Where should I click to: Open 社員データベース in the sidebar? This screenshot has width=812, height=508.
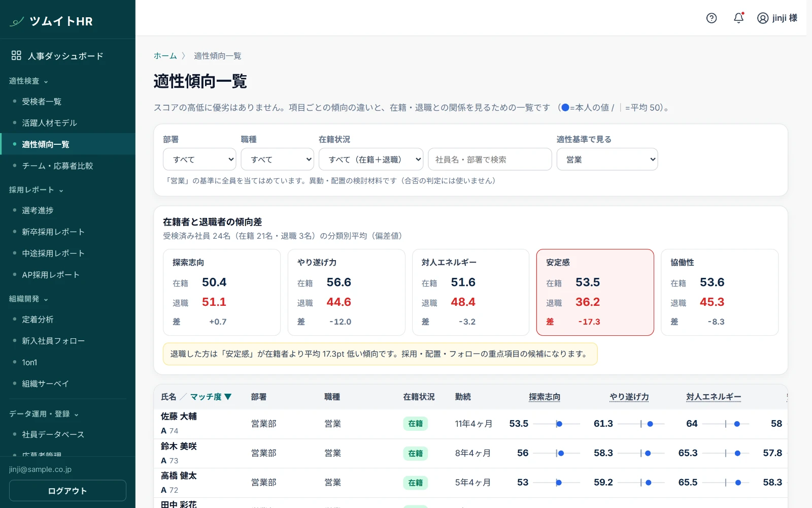(x=67, y=435)
